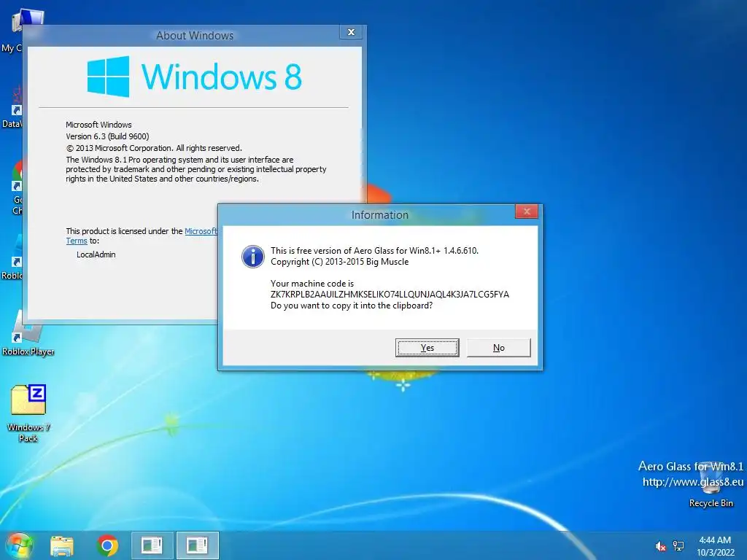
Task: Open the Terms link in About Windows
Action: [x=76, y=241]
